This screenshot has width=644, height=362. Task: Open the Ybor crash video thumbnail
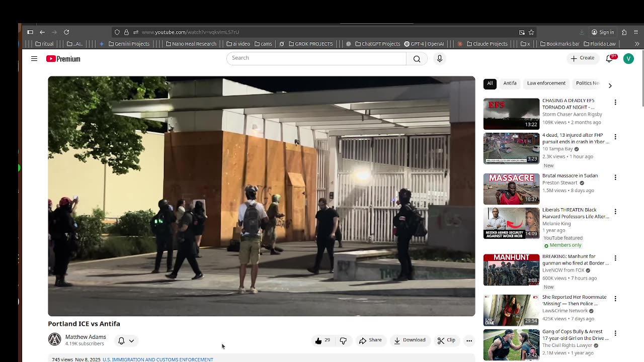[x=511, y=148]
